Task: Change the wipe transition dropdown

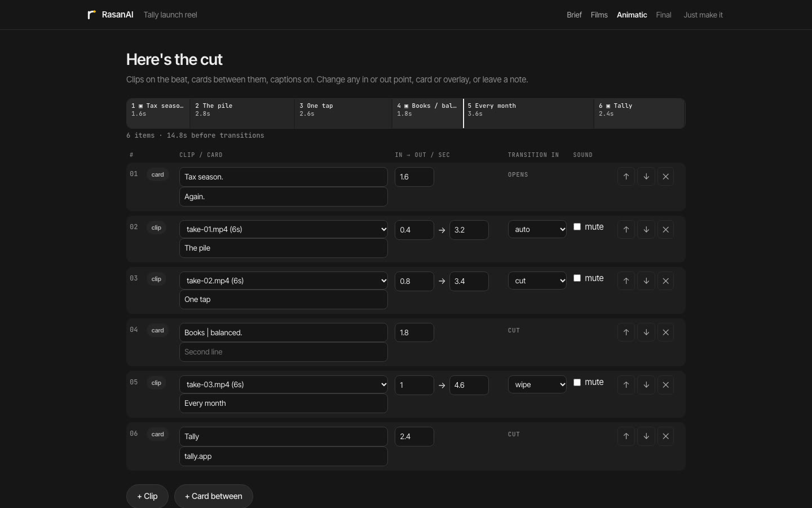Action: pyautogui.click(x=537, y=384)
